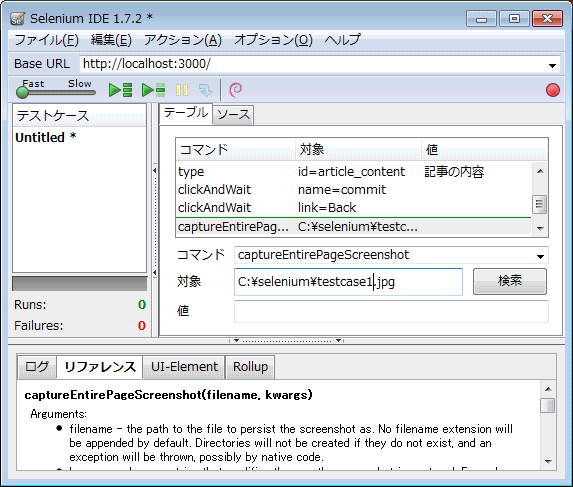The width and height of the screenshot is (573, 487).
Task: Maximize the Selenium IDE window
Action: 514,19
